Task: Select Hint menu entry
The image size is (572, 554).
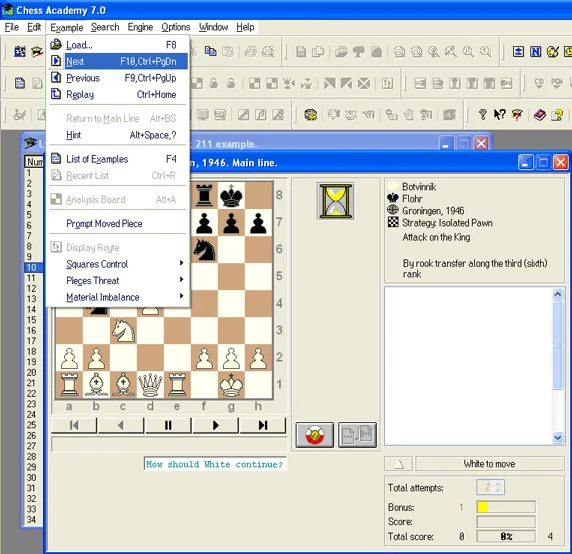Action: click(117, 135)
